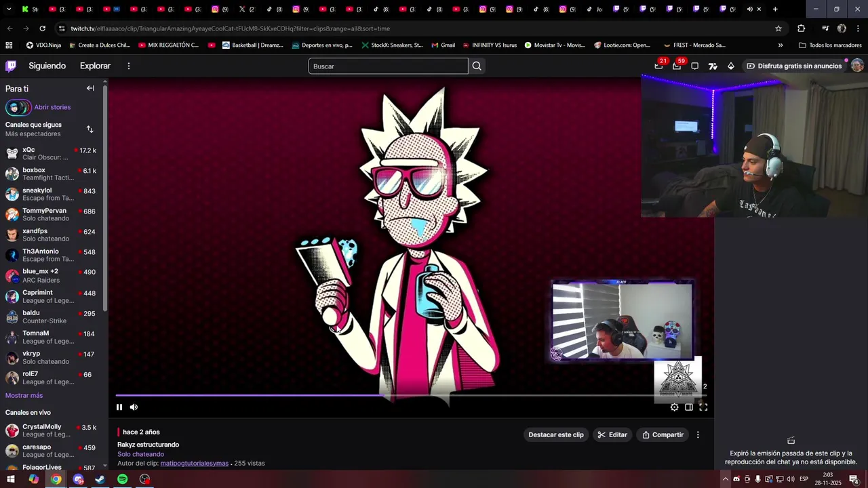Sort followed channels with arrows icon
Image resolution: width=868 pixels, height=488 pixels.
tap(90, 129)
